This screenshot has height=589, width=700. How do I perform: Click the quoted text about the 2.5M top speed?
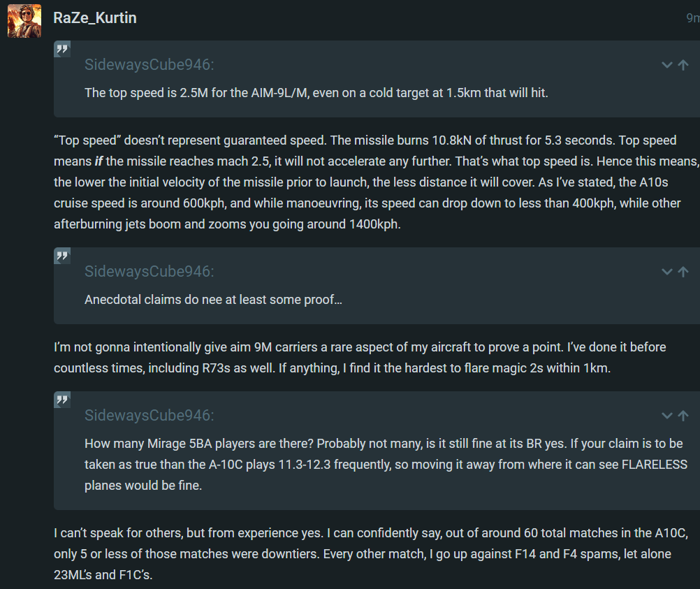(316, 93)
